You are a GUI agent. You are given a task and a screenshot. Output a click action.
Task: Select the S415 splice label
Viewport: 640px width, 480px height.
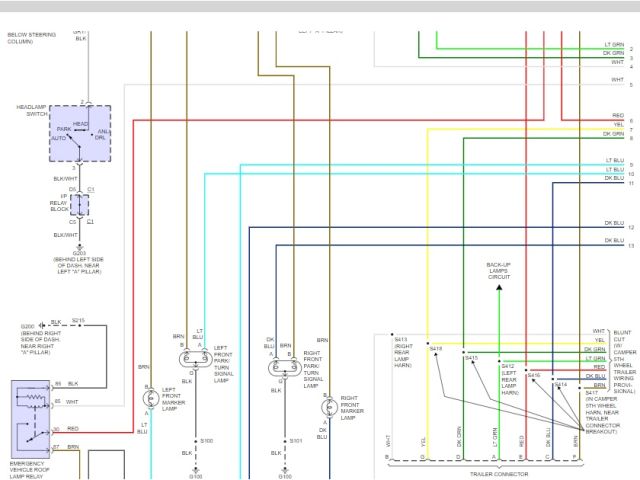(x=471, y=357)
